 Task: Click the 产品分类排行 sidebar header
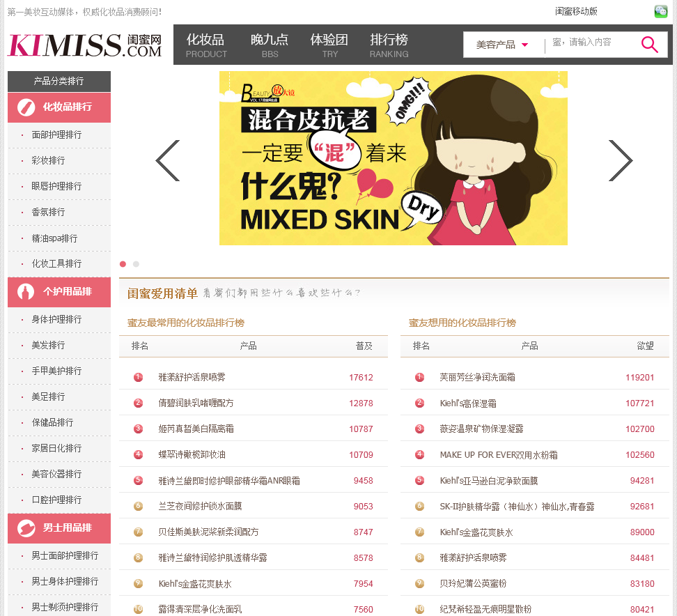pyautogui.click(x=59, y=82)
